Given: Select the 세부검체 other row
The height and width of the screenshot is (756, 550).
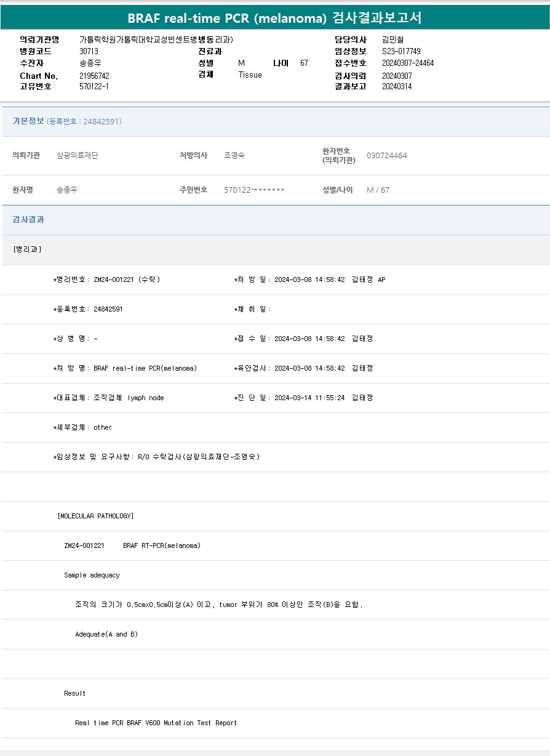Looking at the screenshot, I should point(83,427).
